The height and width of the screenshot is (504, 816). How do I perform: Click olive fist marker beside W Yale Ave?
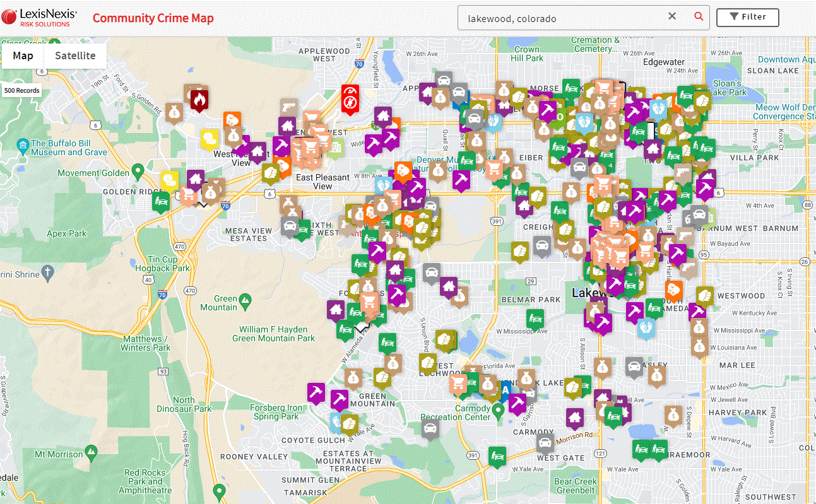tap(349, 423)
